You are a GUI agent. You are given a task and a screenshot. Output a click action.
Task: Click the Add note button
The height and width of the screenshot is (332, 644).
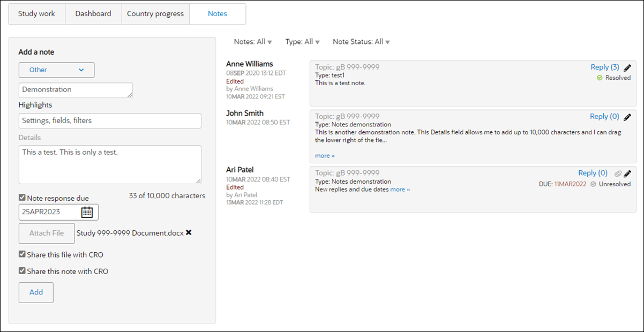36,292
